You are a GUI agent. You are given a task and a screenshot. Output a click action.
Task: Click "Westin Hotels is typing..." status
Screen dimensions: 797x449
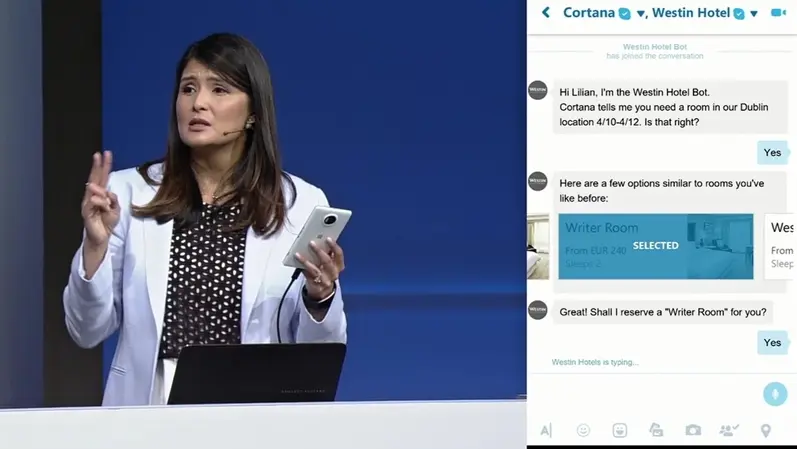[595, 362]
